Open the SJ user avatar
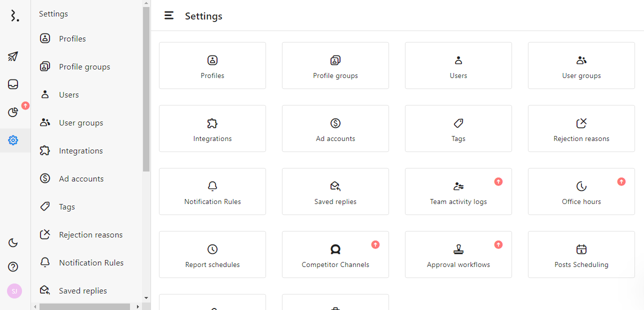The image size is (644, 310). coord(14,291)
